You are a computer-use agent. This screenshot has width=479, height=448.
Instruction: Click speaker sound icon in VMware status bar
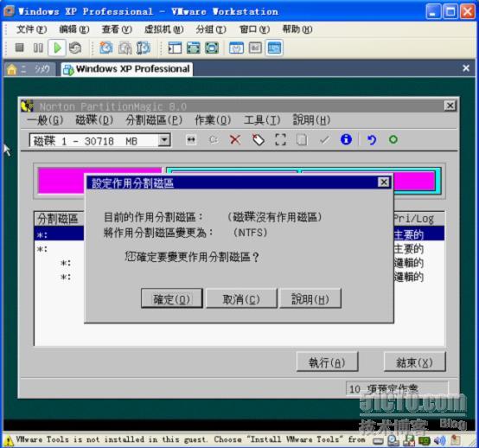[439, 440]
